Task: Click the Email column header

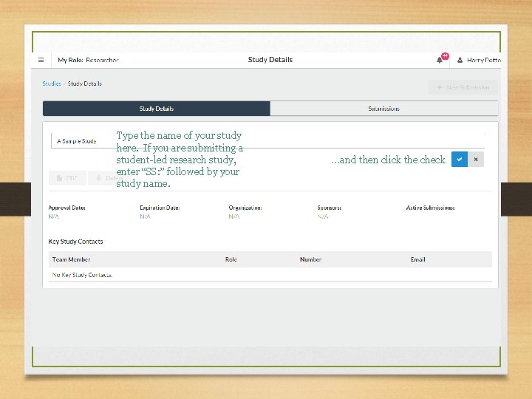Action: [x=417, y=259]
